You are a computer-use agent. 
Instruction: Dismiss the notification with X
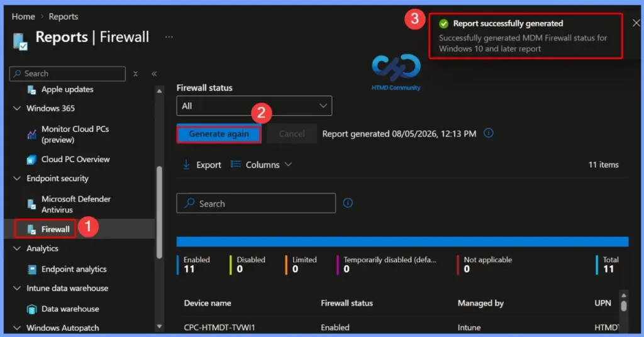click(636, 23)
